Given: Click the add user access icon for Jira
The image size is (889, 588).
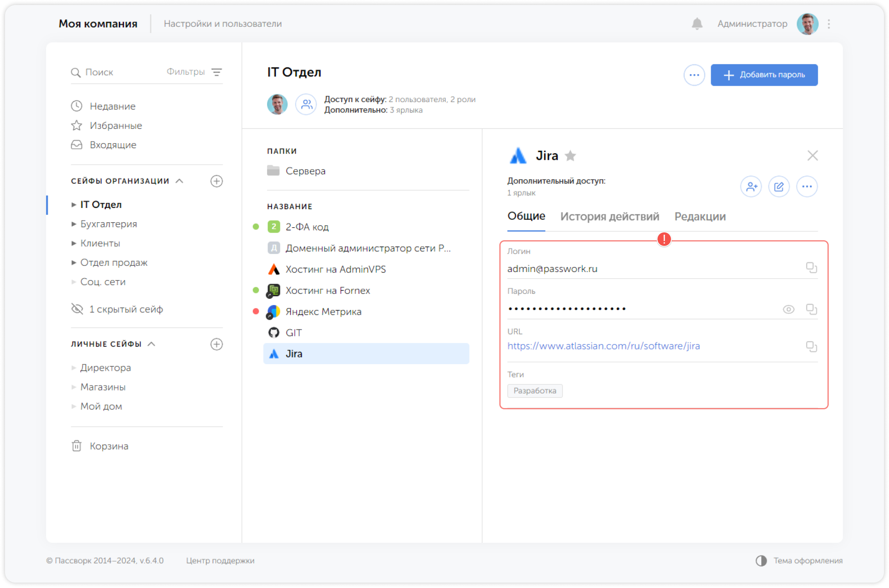Looking at the screenshot, I should tap(751, 187).
